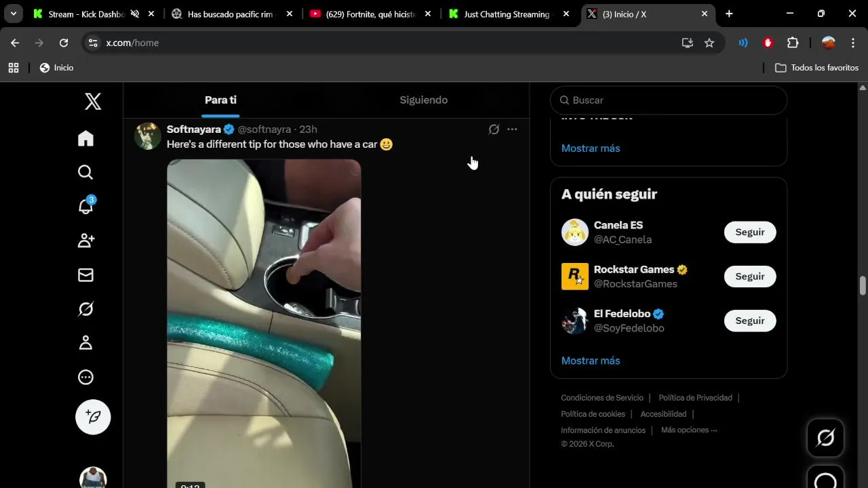Open More options circle icon in sidebar

(85, 378)
